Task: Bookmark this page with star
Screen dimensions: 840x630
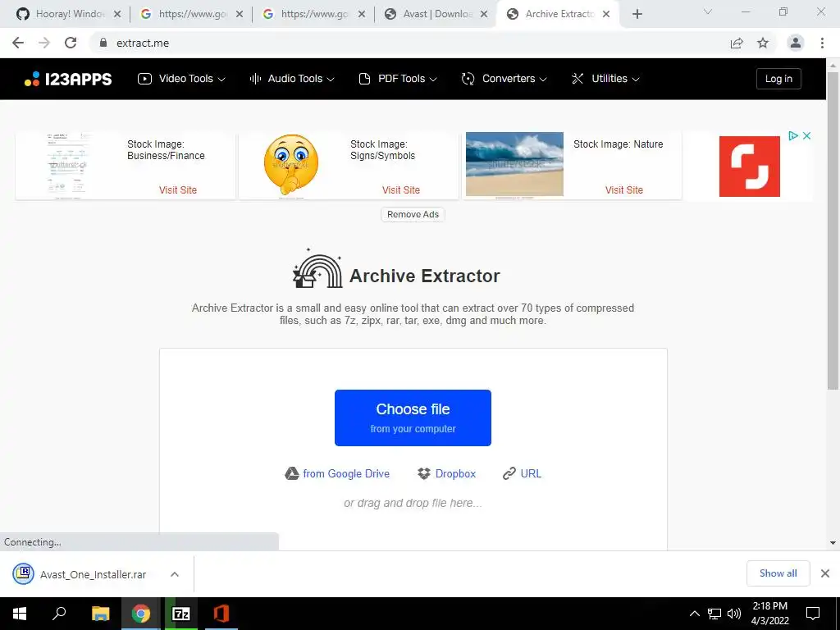Action: click(763, 43)
